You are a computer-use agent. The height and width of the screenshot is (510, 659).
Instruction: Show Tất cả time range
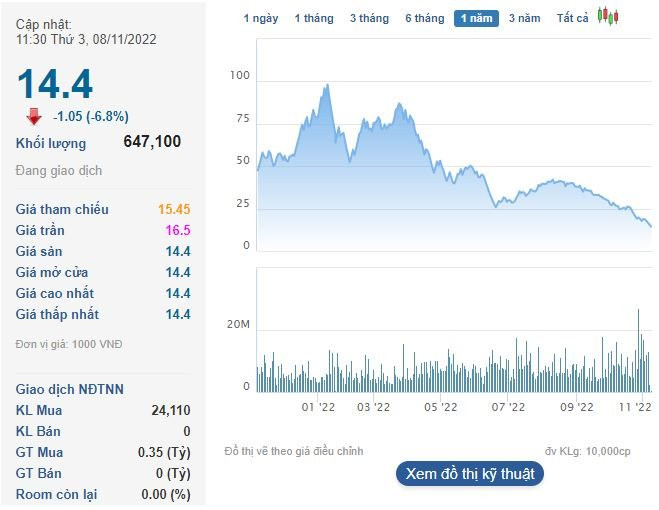[573, 18]
